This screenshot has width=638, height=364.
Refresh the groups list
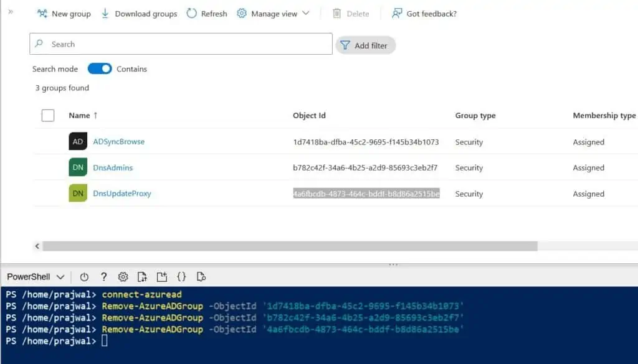(x=207, y=14)
